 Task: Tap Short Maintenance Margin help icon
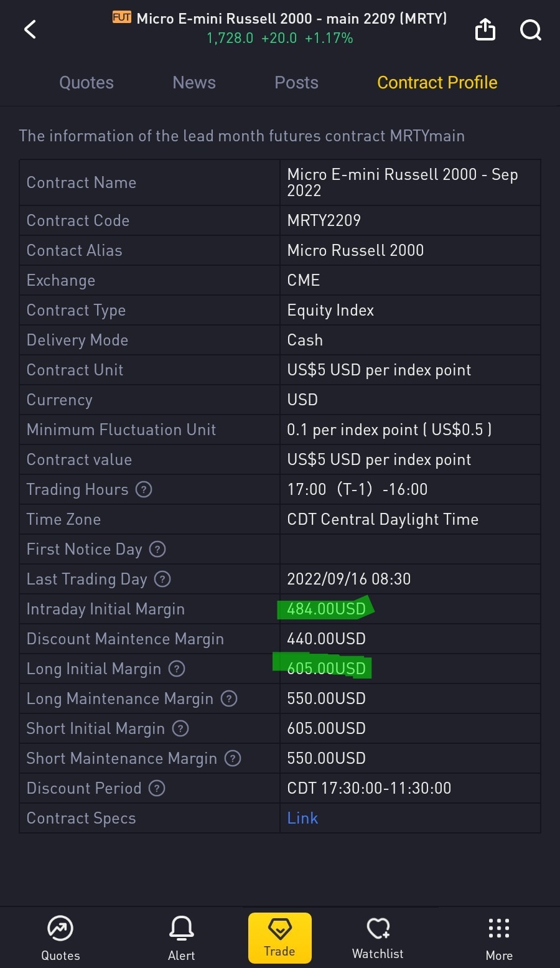[x=233, y=759]
